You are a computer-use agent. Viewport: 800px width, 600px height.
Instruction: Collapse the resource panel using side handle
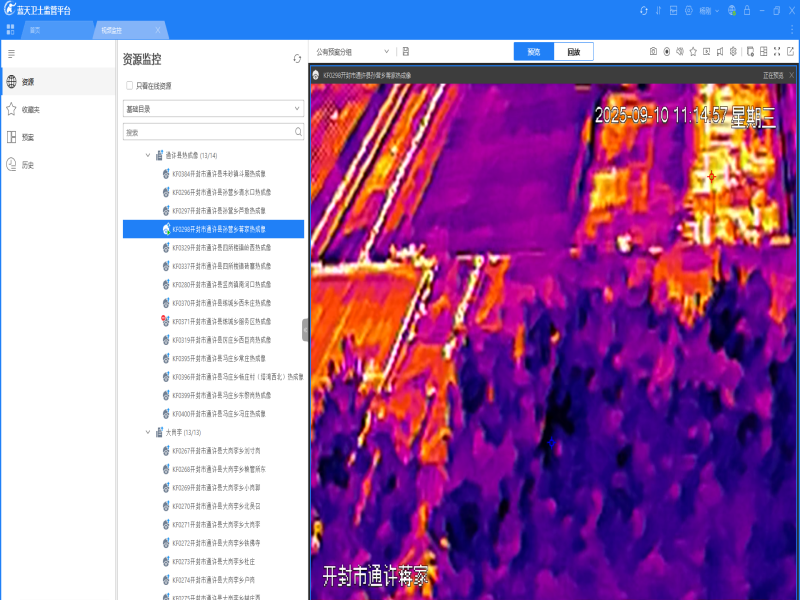coord(305,330)
